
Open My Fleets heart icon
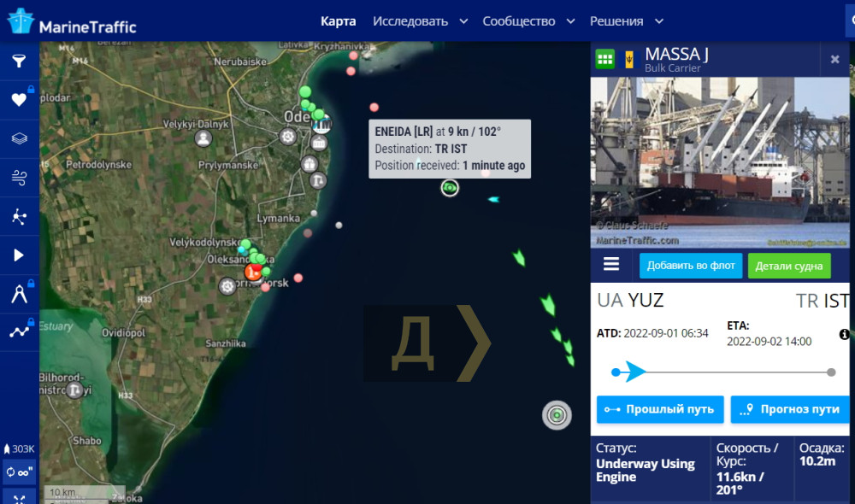click(x=19, y=100)
